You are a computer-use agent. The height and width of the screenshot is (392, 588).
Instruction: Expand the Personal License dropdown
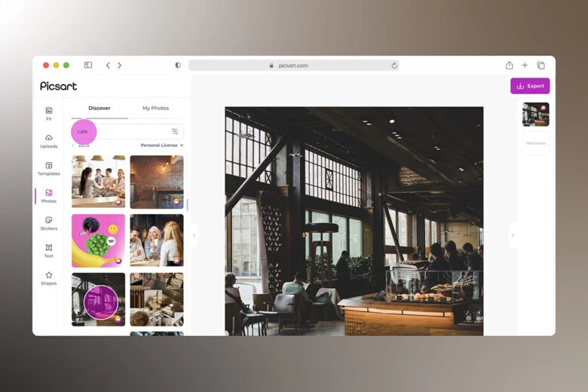point(161,145)
